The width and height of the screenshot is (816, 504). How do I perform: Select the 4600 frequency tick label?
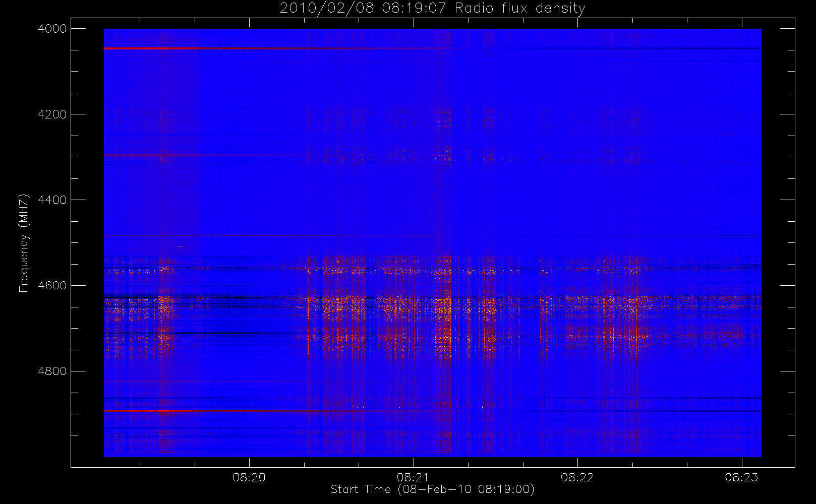click(x=52, y=286)
